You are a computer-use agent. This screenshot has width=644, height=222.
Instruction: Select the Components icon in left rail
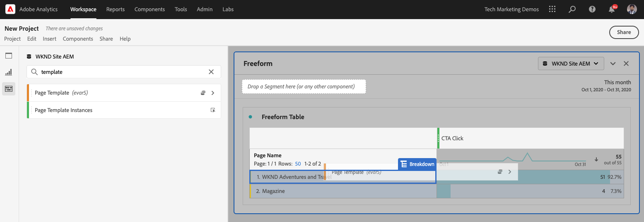(9, 89)
